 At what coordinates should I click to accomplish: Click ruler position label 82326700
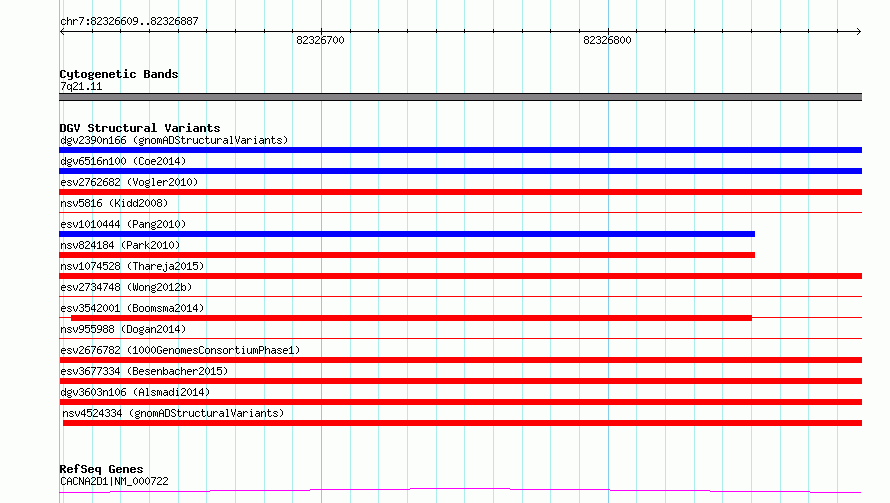(x=320, y=40)
